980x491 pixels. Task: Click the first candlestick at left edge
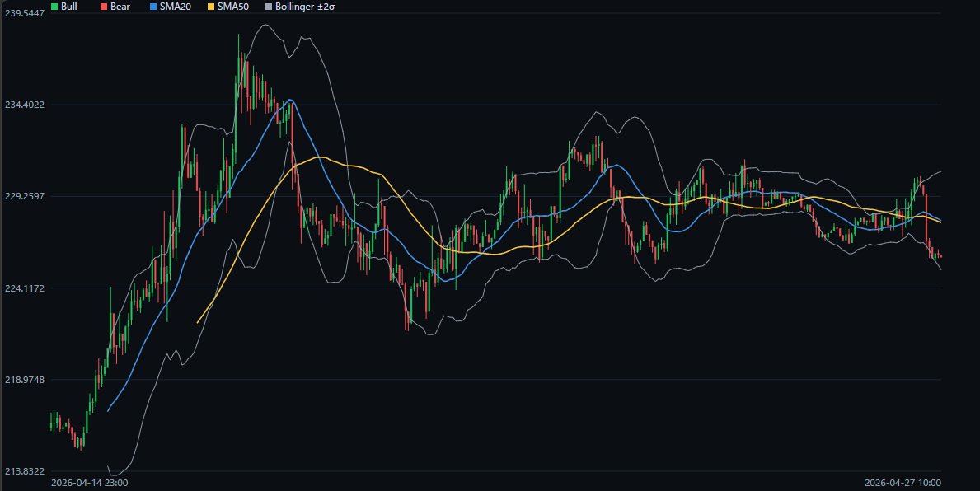click(x=51, y=422)
